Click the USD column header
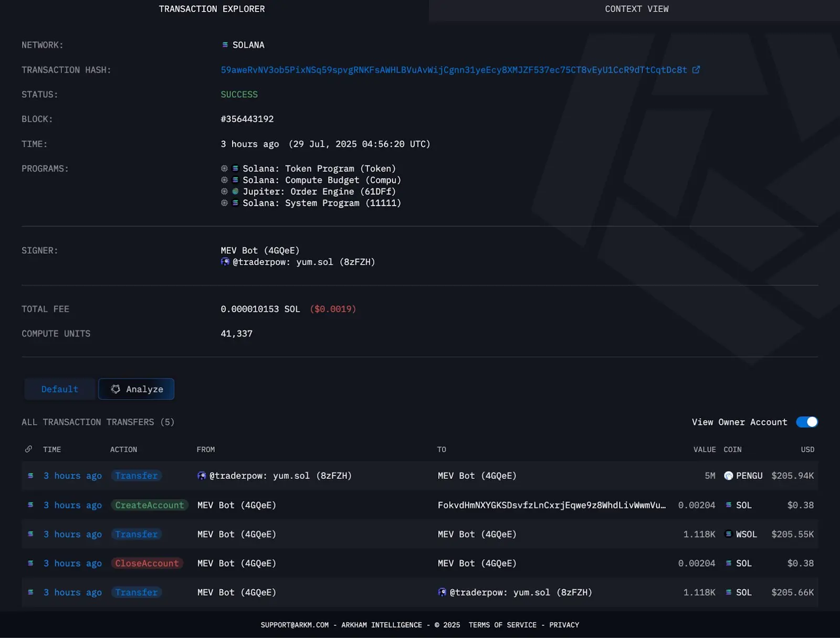This screenshot has width=840, height=638. click(x=807, y=449)
